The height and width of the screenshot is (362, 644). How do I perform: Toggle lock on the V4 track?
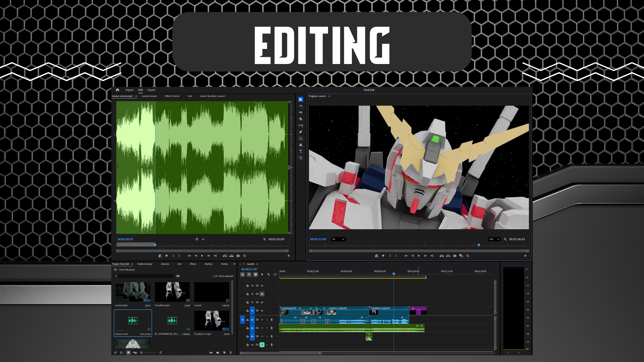coord(248,286)
